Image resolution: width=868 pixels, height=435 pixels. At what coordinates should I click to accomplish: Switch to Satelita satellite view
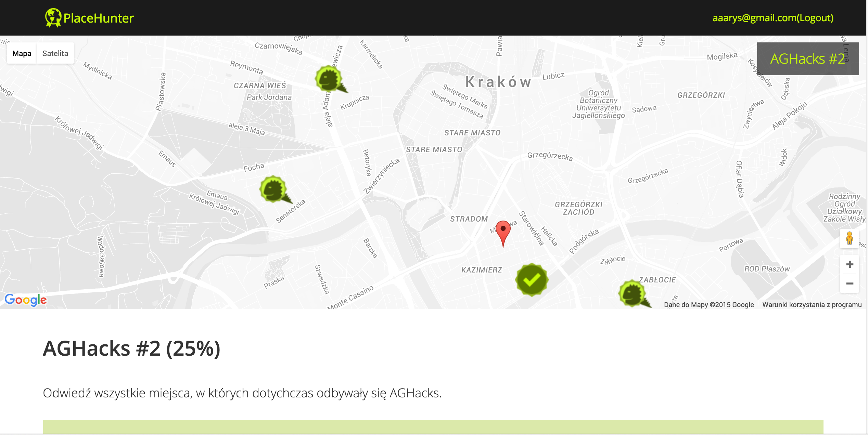55,53
